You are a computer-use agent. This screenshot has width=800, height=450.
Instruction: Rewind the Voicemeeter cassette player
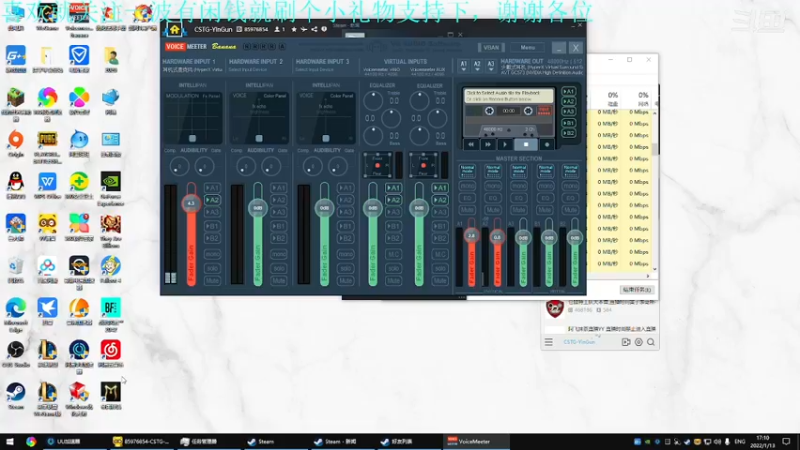pos(471,144)
